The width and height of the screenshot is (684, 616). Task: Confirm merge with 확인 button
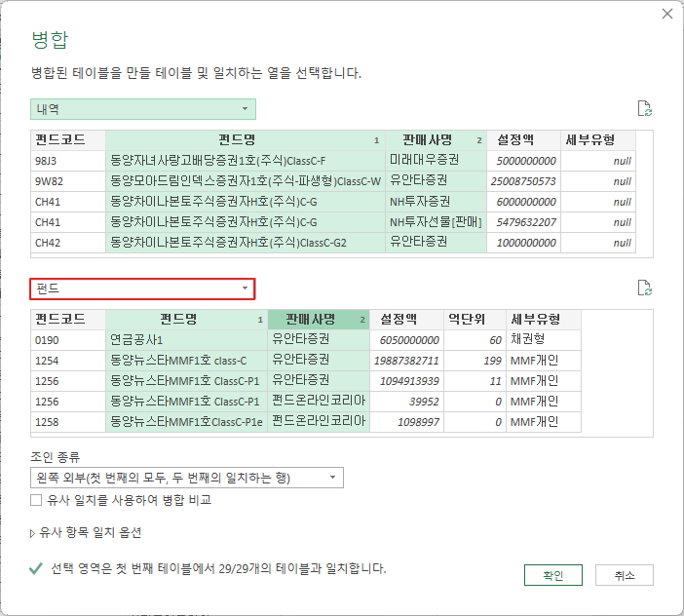click(x=553, y=575)
